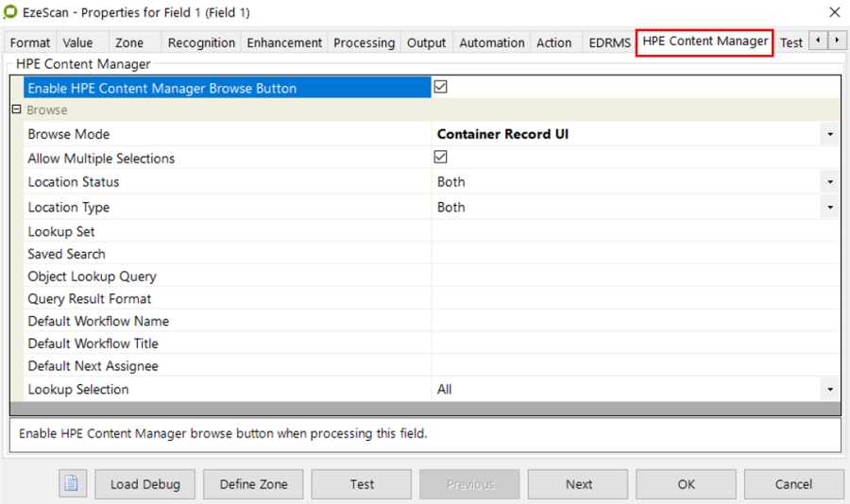Confirm settings with the OK button
The image size is (850, 504).
click(686, 484)
